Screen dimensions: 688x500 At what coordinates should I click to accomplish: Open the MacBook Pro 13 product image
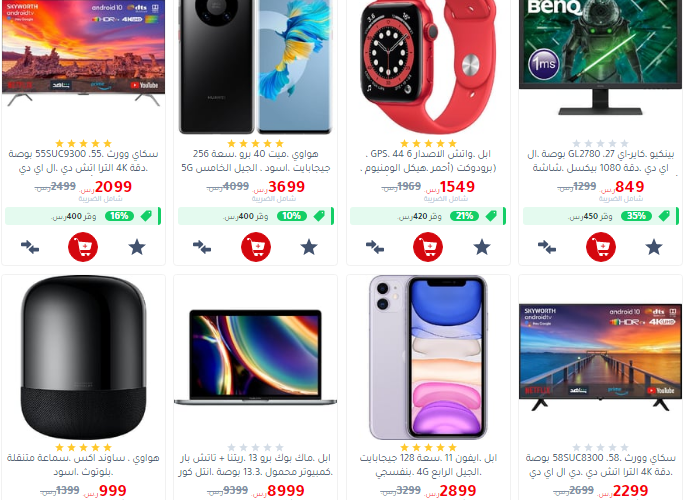point(255,357)
